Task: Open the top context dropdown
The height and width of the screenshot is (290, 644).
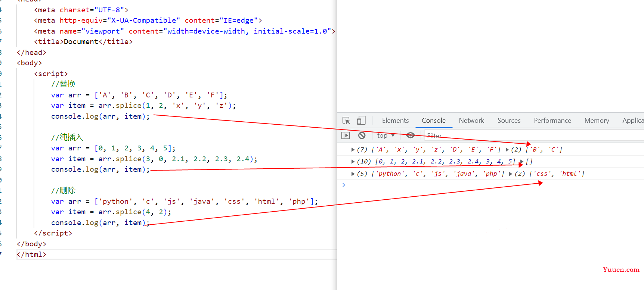Action: click(x=386, y=135)
